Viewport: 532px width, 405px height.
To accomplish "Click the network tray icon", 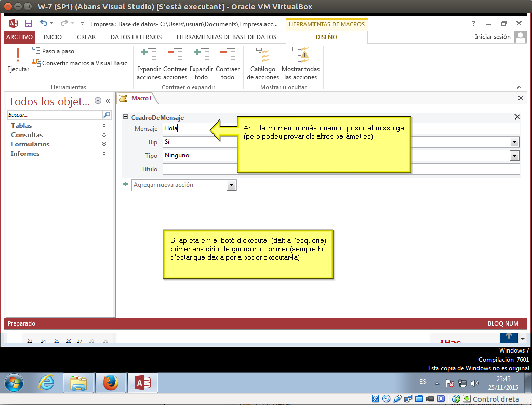I will coord(462,383).
